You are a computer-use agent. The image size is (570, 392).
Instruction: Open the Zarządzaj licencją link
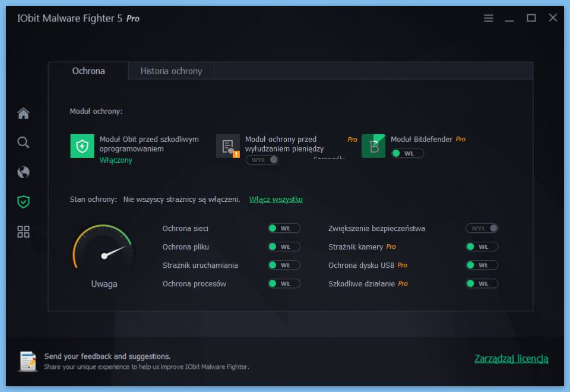[x=511, y=359]
